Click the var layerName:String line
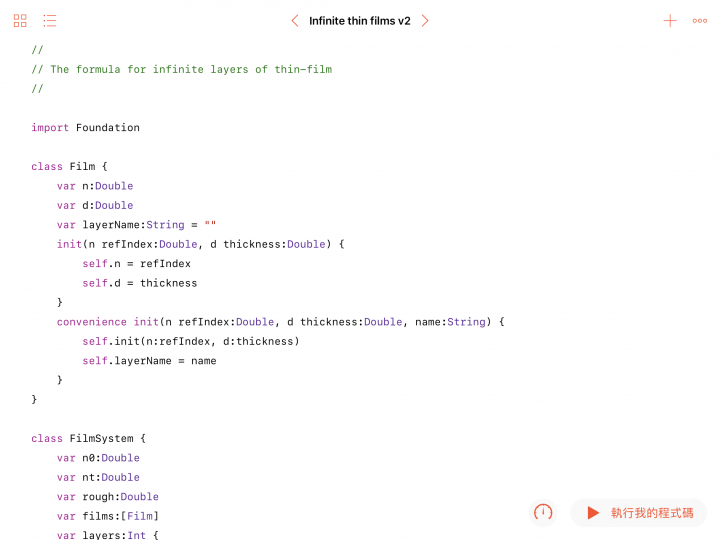Screen dimensions: 720x540 click(136, 225)
